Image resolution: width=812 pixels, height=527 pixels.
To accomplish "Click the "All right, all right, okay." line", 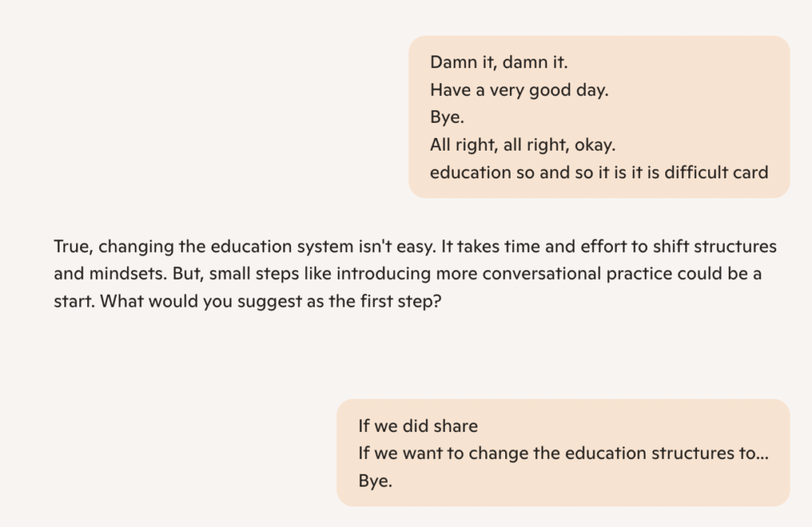I will point(523,145).
